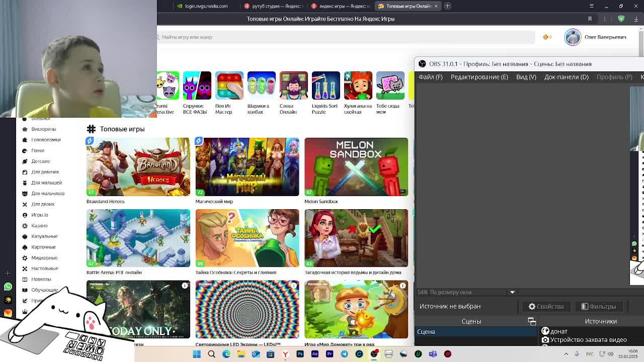Open OBS Док-панели (D) menu
This screenshot has height=362, width=644.
[567, 77]
